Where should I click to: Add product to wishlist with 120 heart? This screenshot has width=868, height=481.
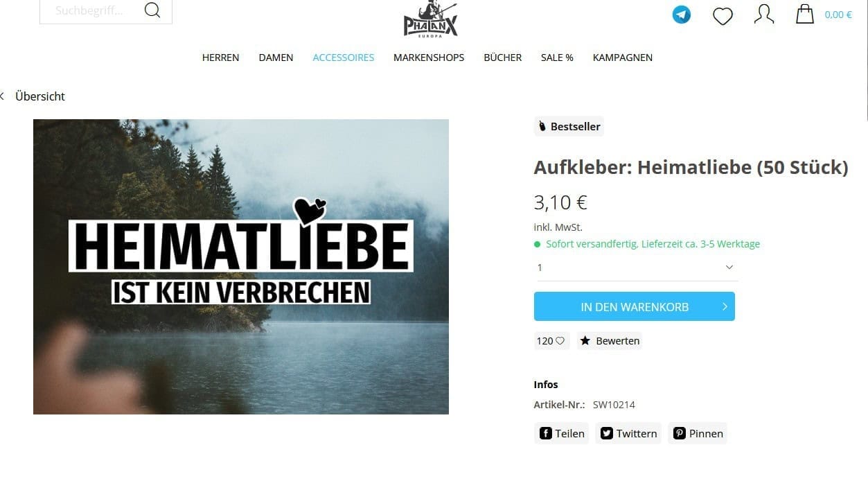551,341
